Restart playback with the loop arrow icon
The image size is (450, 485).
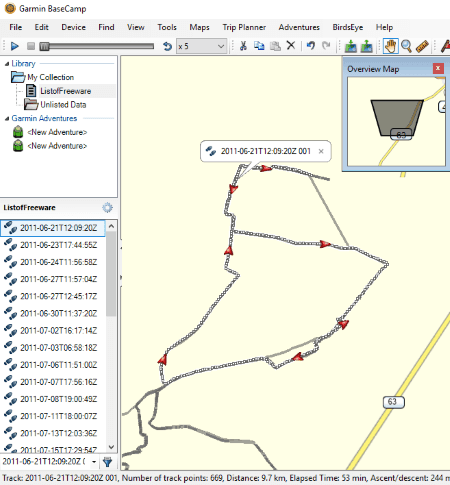167,46
